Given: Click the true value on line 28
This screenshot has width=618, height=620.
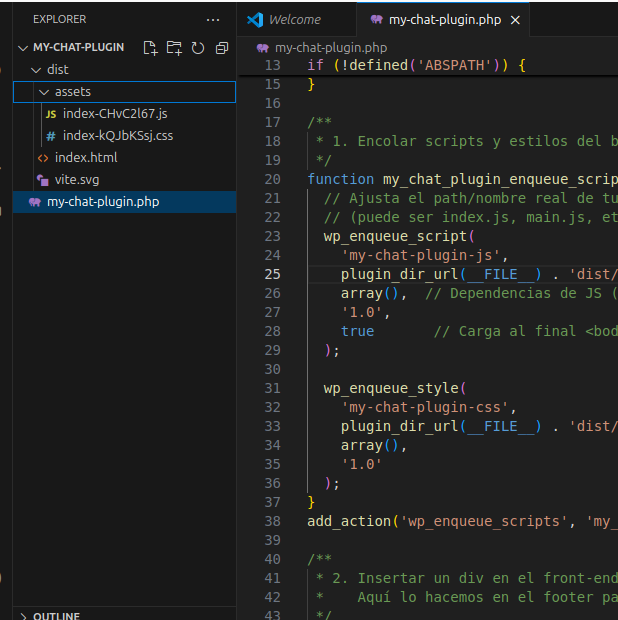Looking at the screenshot, I should click(357, 331).
